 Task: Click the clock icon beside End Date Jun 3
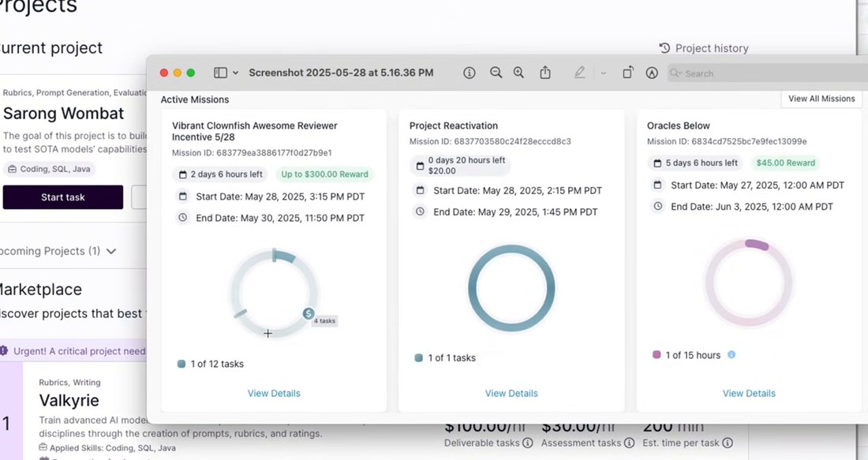point(657,207)
